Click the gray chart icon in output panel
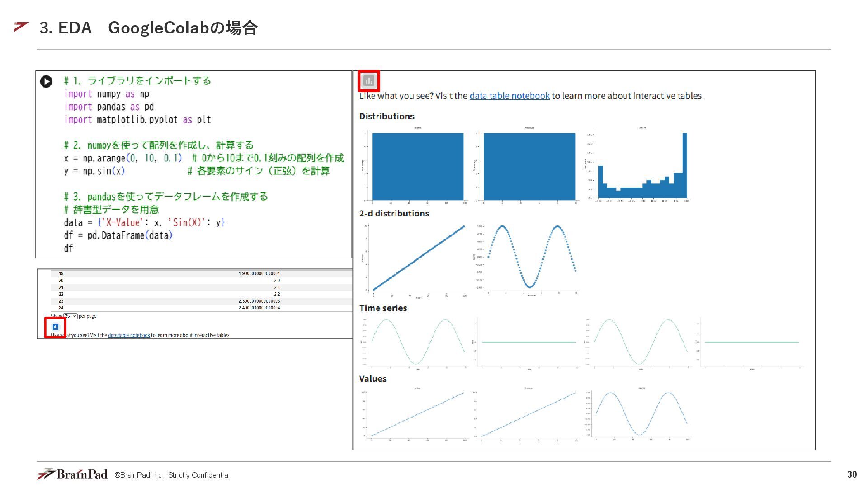This screenshot has width=868, height=488. pos(369,81)
